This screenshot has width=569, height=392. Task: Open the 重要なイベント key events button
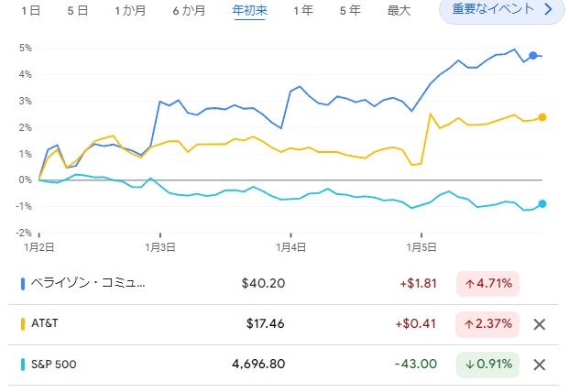pos(502,10)
